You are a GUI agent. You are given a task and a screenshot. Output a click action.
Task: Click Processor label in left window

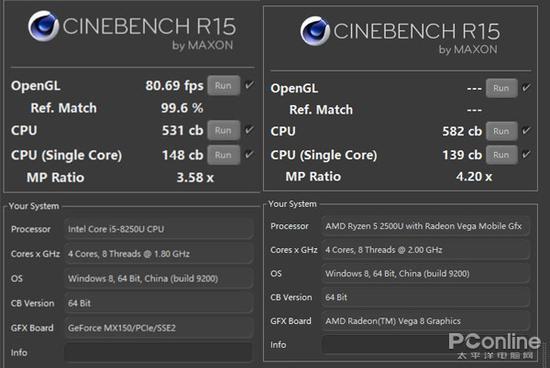(x=31, y=229)
